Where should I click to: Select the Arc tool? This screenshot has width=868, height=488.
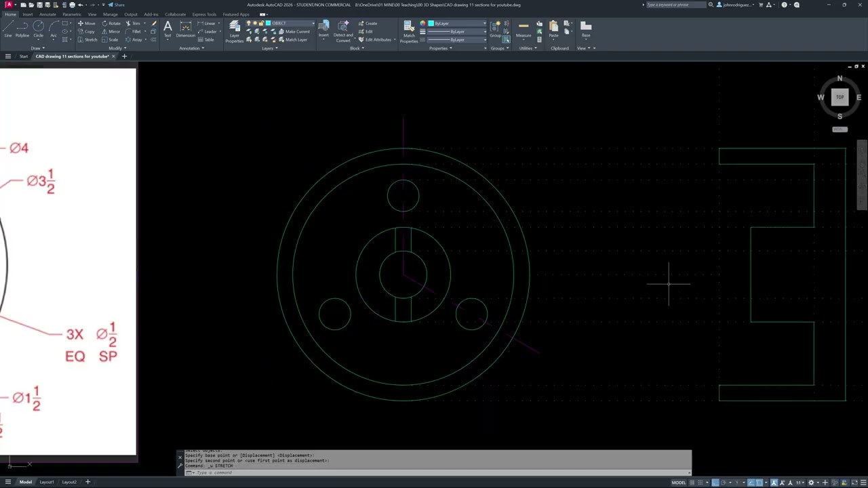pos(54,28)
